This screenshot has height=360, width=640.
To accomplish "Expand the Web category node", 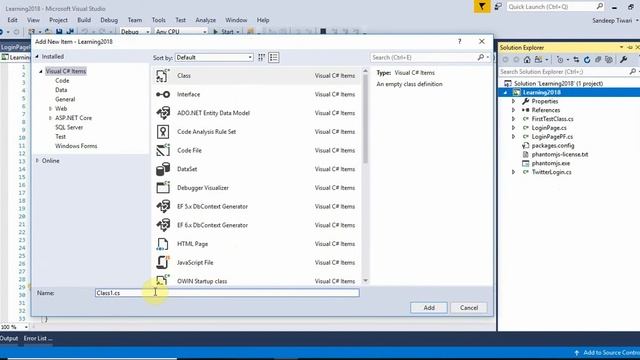I will pos(50,109).
